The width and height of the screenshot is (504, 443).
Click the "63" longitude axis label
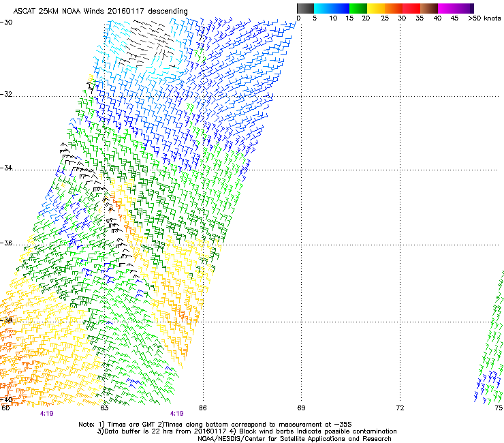pyautogui.click(x=104, y=408)
